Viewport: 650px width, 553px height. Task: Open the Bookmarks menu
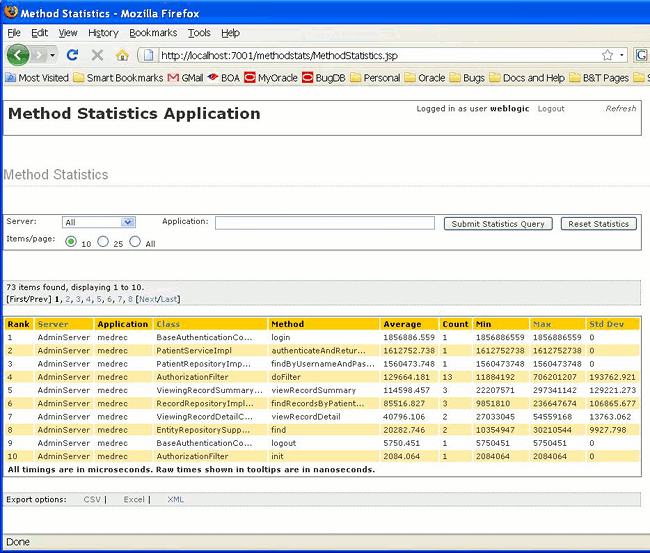152,33
